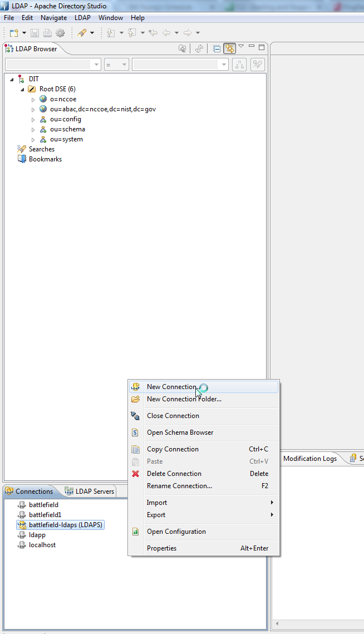364x634 pixels.
Task: Click the Show in DIT browser icon
Action: [183, 48]
